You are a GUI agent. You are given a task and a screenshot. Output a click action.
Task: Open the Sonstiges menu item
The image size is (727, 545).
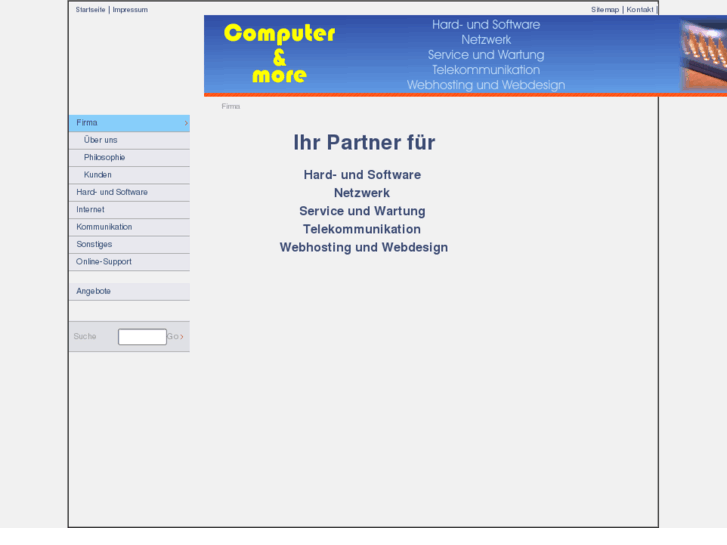coord(129,245)
